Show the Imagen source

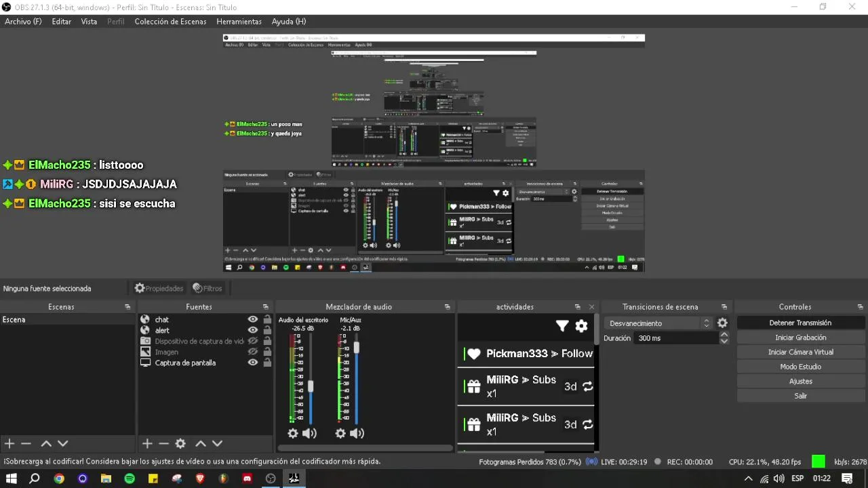(253, 352)
